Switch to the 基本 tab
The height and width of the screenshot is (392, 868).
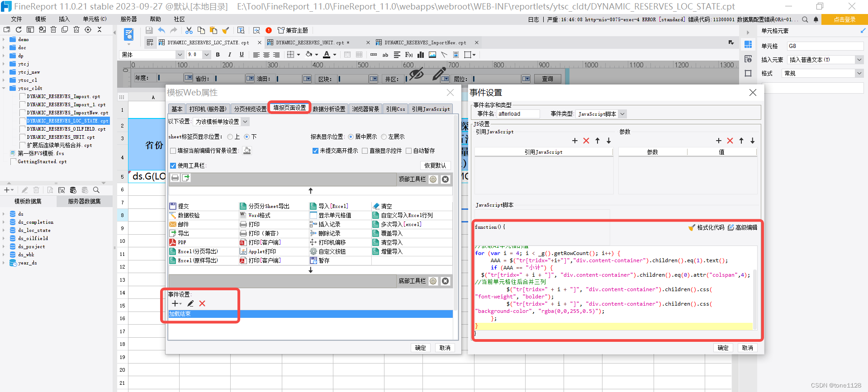pyautogui.click(x=177, y=109)
